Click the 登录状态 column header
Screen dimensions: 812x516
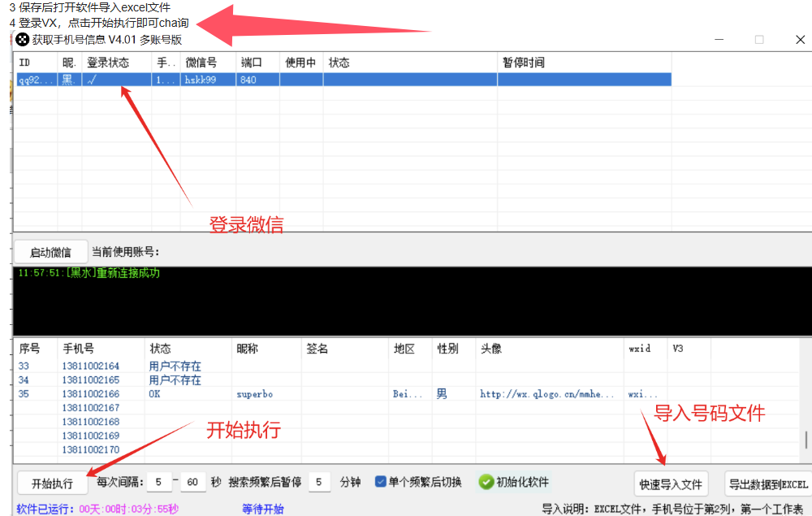point(116,63)
